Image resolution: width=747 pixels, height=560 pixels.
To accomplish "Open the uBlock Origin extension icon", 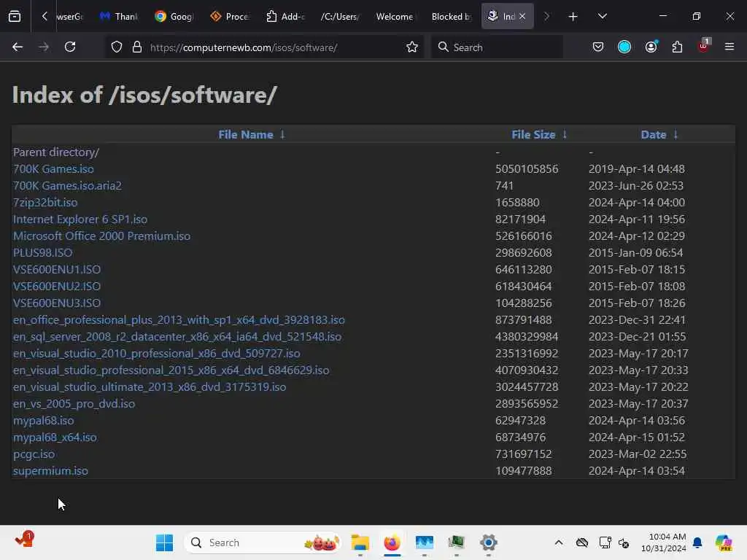I will click(704, 46).
